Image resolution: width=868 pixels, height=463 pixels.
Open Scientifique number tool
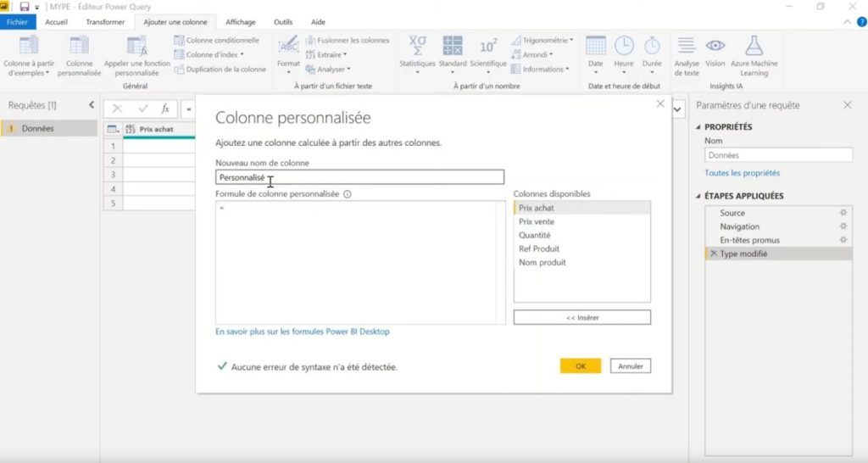488,55
